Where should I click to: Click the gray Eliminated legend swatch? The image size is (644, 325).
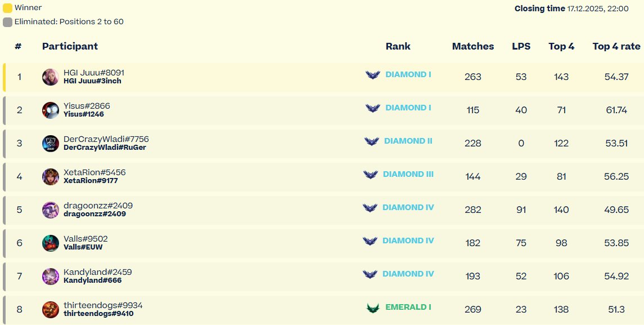pyautogui.click(x=7, y=22)
